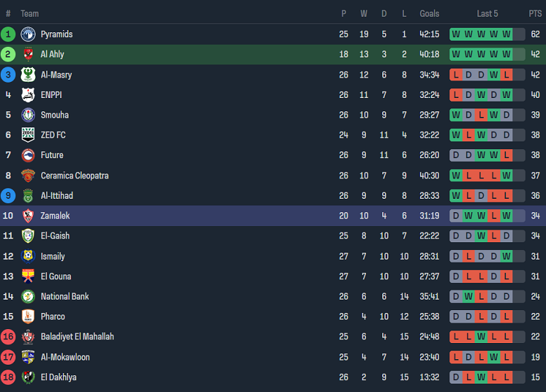
Task: Click the Al-Masry team badge
Action: (x=28, y=75)
